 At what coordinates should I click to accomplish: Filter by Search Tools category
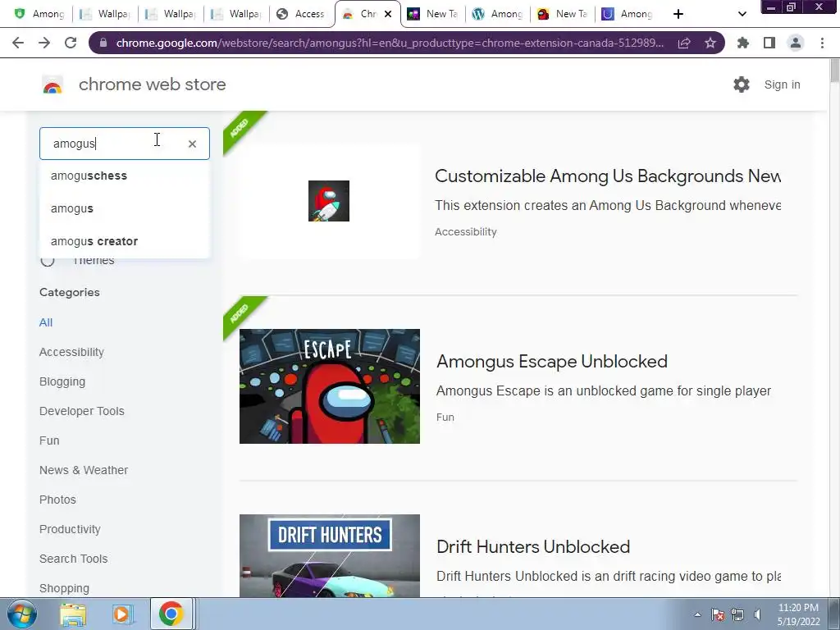73,558
